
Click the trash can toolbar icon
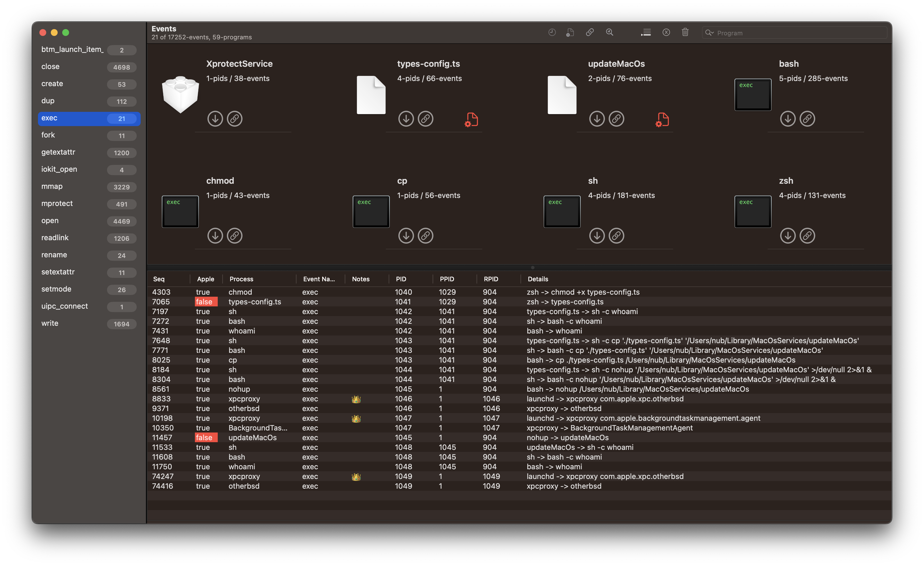685,32
